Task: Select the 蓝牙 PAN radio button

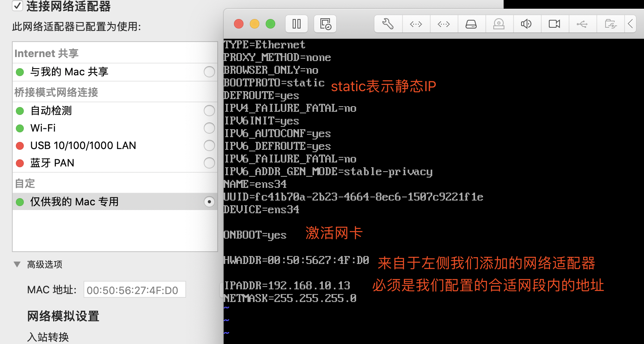Action: tap(209, 163)
